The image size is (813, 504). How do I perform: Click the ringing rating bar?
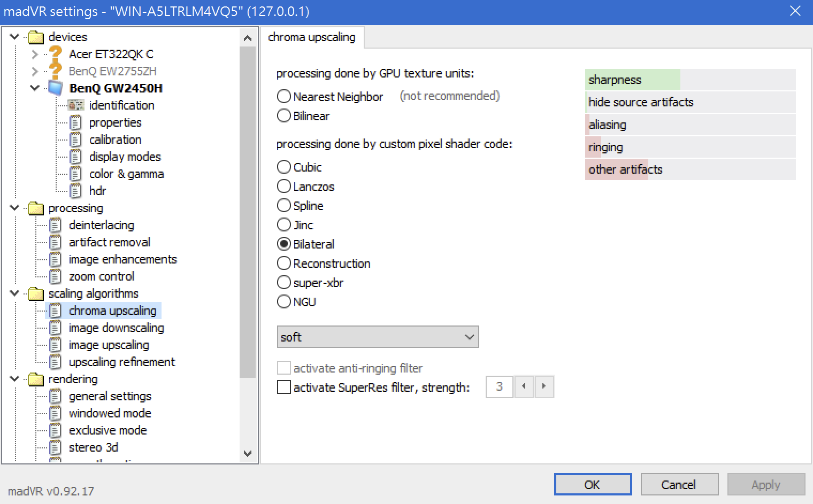tap(691, 147)
